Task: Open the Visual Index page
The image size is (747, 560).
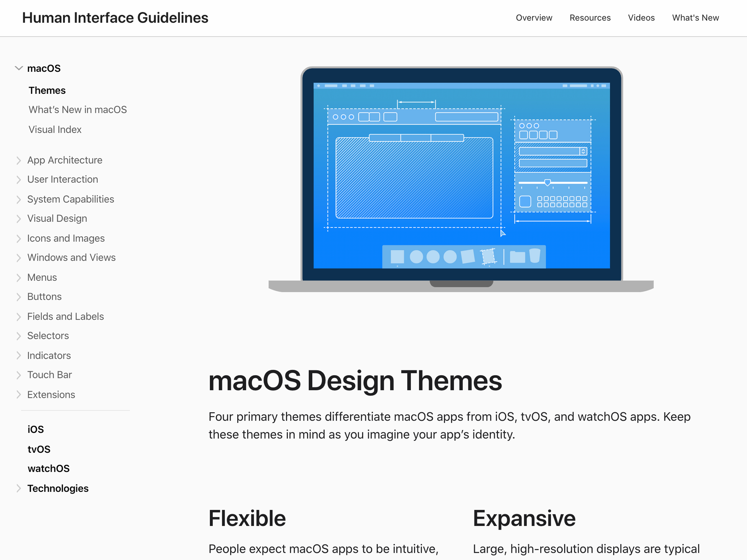Action: (x=55, y=129)
